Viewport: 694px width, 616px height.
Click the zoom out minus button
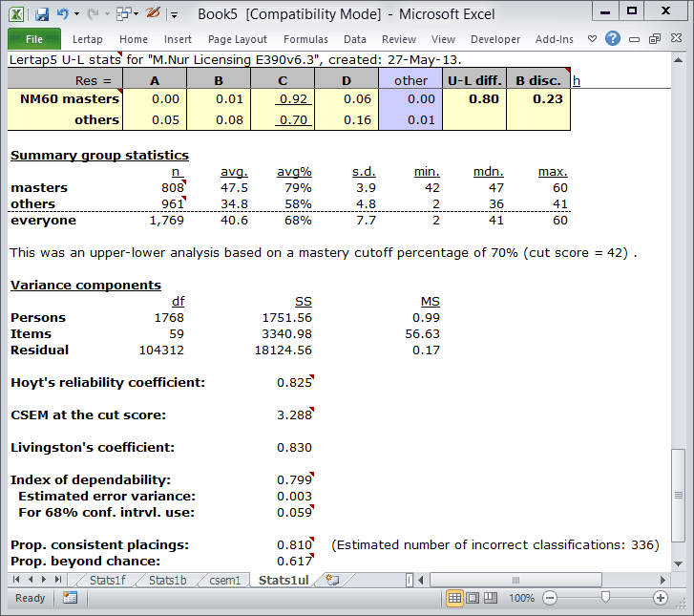550,598
